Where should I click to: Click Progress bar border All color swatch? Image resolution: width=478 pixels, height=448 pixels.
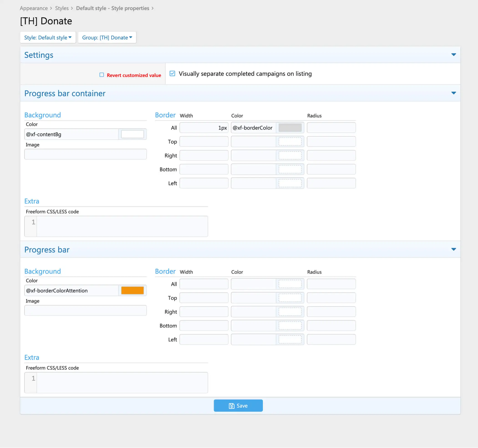(290, 284)
